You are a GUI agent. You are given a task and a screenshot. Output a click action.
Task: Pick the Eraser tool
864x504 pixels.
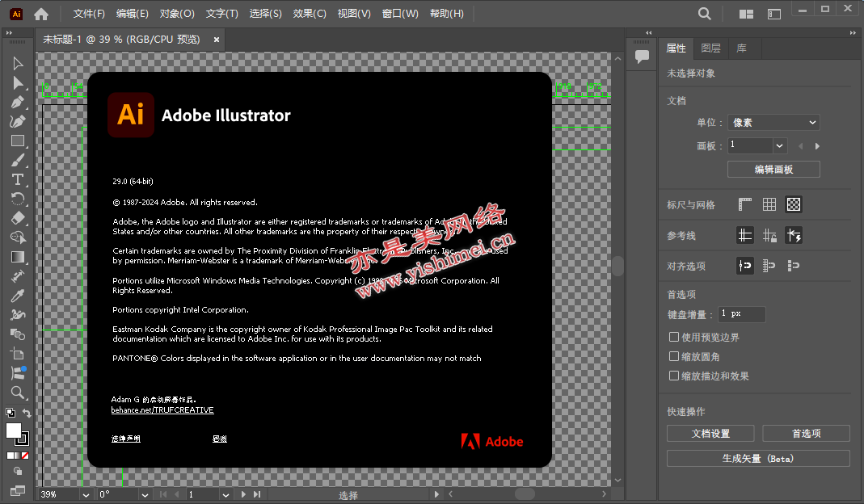18,218
